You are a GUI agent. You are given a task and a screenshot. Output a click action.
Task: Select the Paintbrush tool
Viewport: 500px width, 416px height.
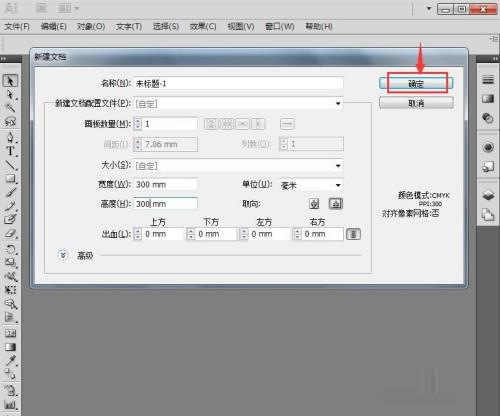(10, 192)
